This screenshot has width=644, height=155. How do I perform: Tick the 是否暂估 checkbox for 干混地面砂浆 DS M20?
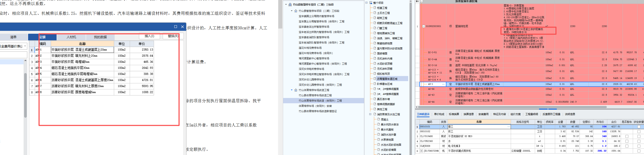click(x=627, y=136)
